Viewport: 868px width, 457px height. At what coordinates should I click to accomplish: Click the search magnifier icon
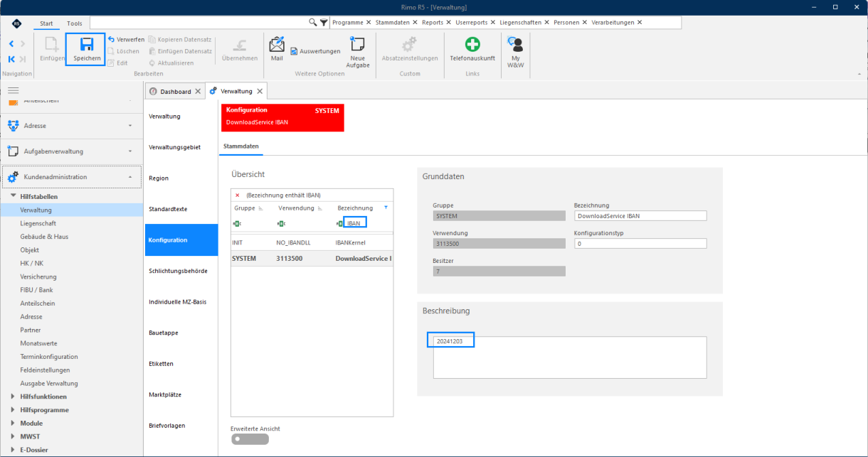pyautogui.click(x=312, y=23)
